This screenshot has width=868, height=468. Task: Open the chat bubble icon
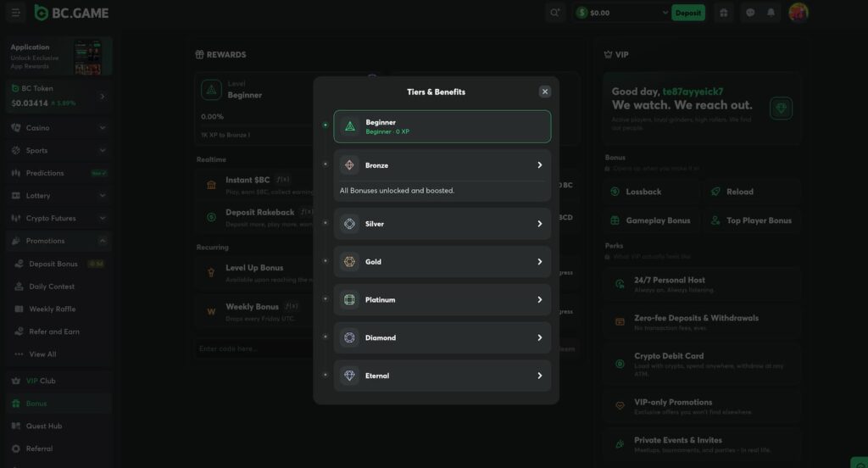[x=750, y=12]
